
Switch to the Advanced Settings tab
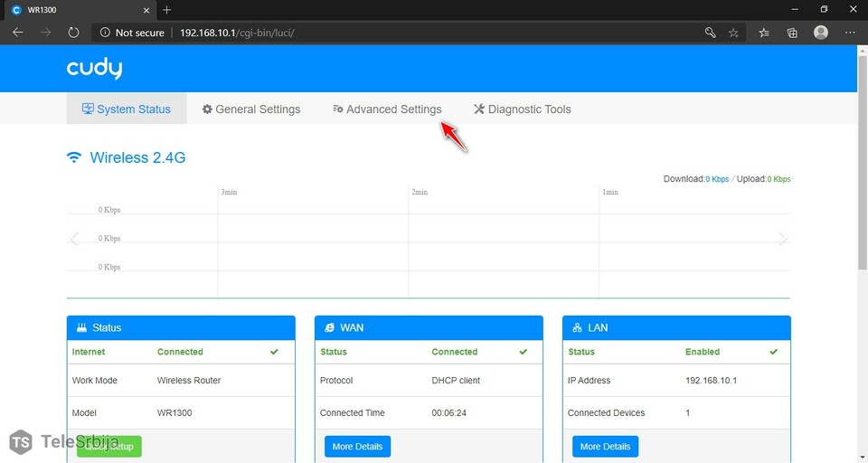(x=387, y=109)
